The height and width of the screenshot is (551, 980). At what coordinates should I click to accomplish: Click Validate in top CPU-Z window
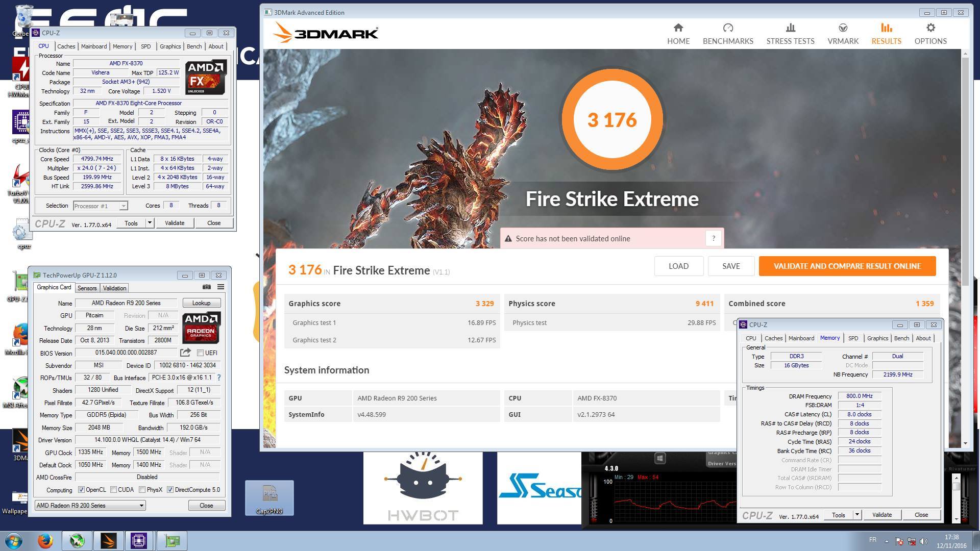pos(175,223)
